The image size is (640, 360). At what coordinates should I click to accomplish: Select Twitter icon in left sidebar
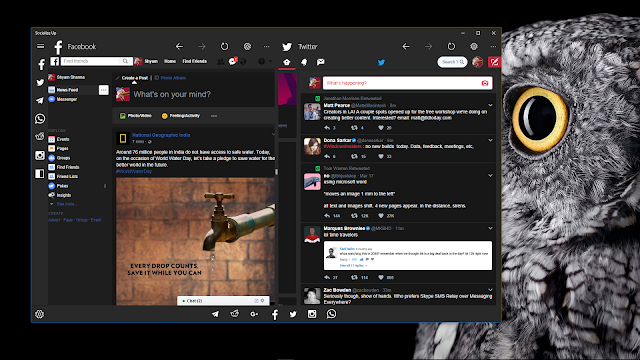[40, 82]
